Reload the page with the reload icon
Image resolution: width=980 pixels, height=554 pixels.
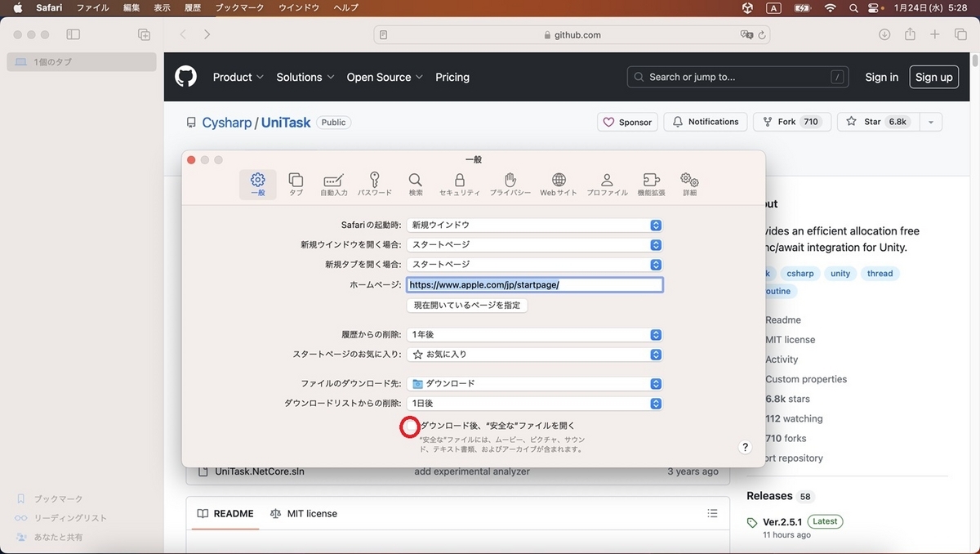pos(762,35)
